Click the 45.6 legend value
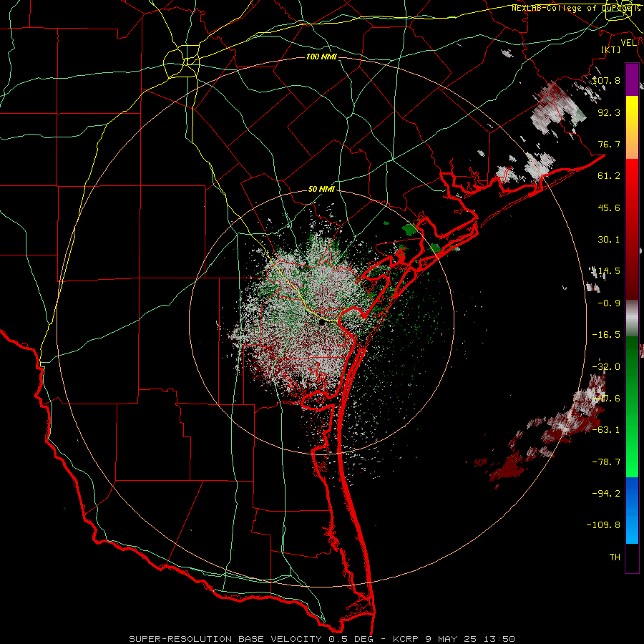This screenshot has width=644, height=644. pyautogui.click(x=609, y=208)
